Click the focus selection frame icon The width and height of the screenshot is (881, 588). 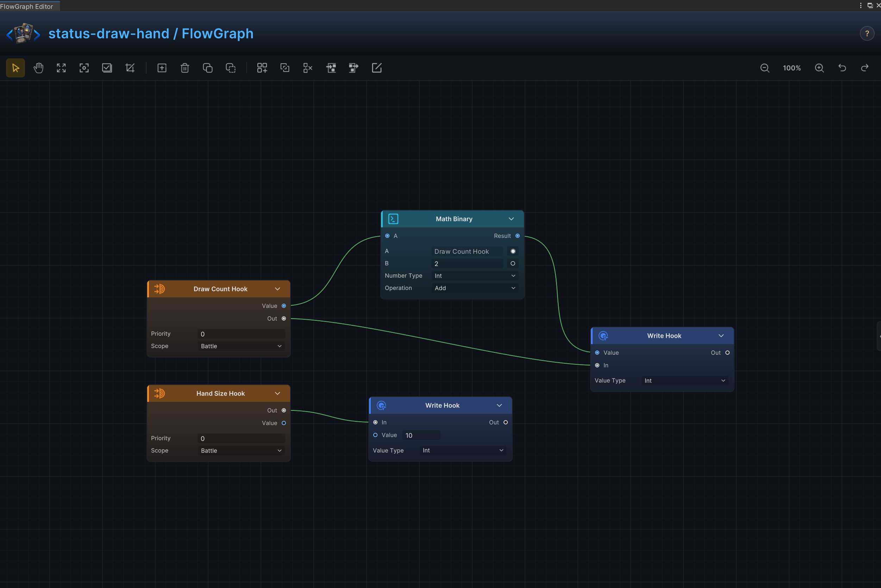pyautogui.click(x=84, y=68)
